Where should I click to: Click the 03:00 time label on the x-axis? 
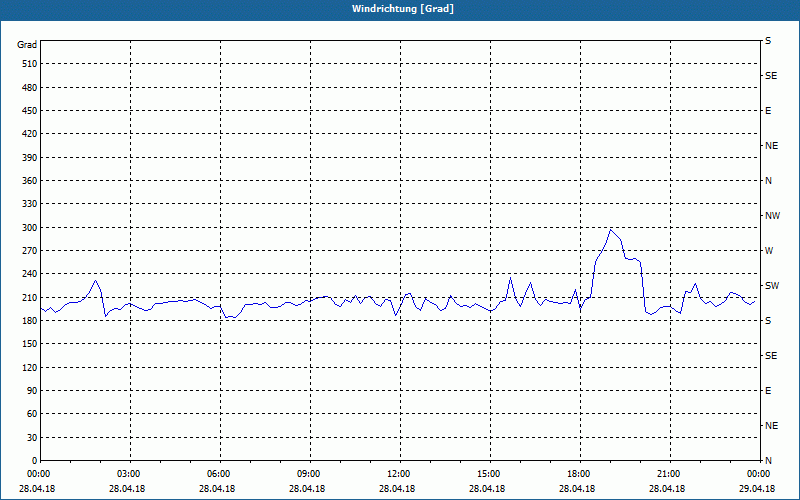tap(130, 474)
